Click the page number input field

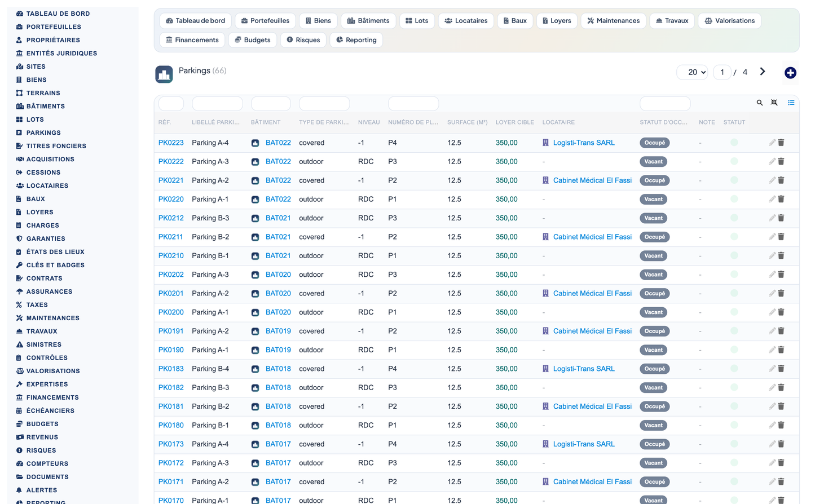tap(722, 72)
